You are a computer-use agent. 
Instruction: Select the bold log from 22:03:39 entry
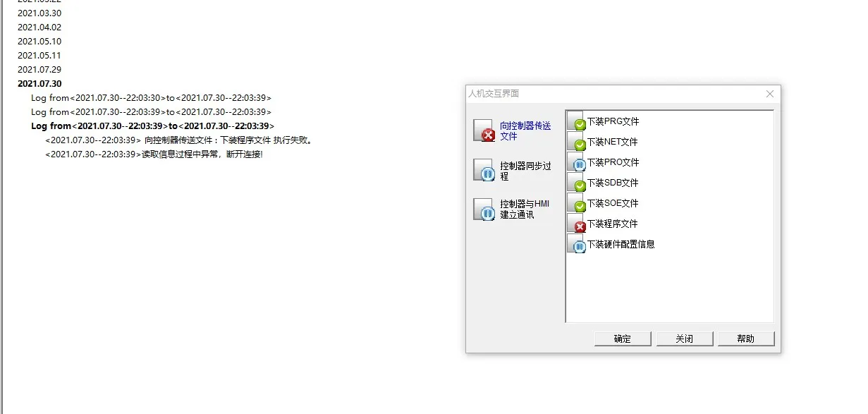coord(153,126)
